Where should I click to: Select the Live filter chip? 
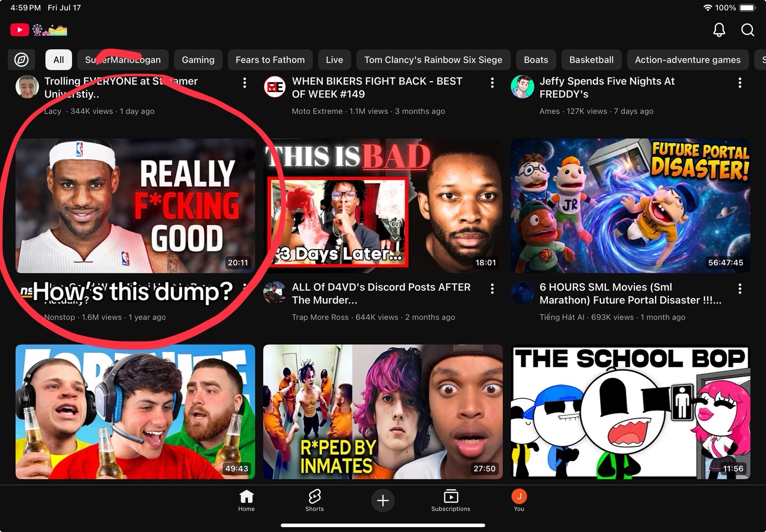(334, 60)
